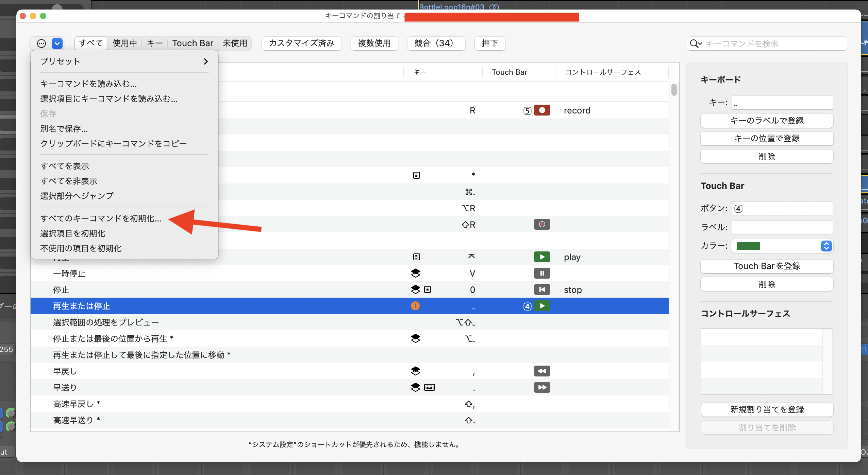Choose すべてのキーコマンドを初期化… menu item
Viewport: 868px width, 475px height.
tap(101, 218)
